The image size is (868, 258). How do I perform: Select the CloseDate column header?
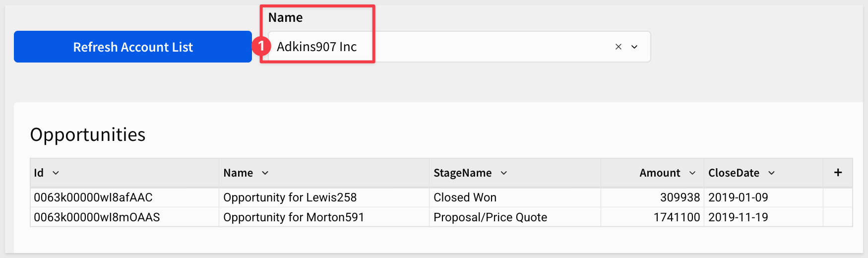pos(734,173)
